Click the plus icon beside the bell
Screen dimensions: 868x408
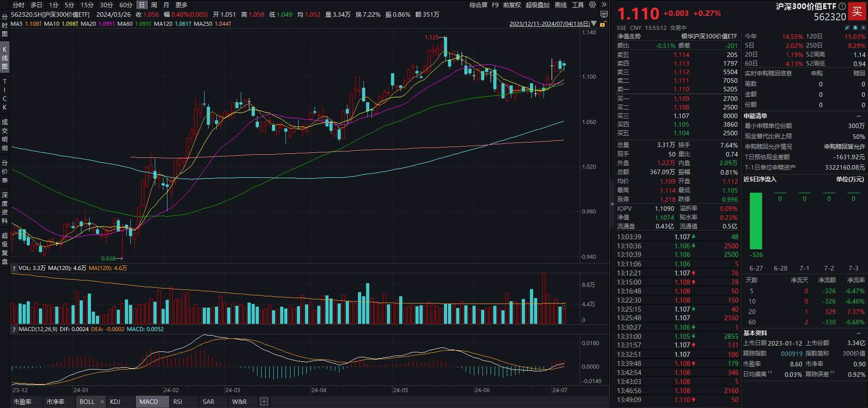[x=863, y=28]
